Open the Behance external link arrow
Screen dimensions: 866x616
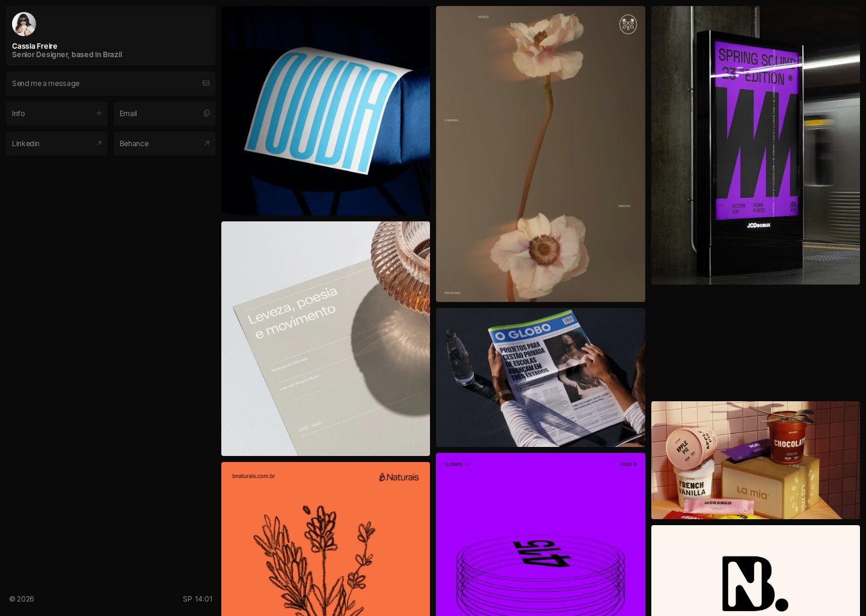point(206,143)
